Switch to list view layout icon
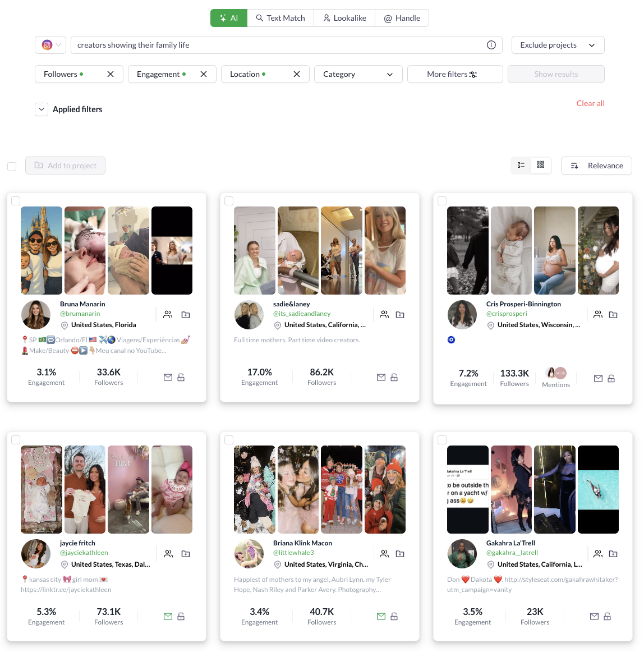644x652 pixels. pos(521,165)
